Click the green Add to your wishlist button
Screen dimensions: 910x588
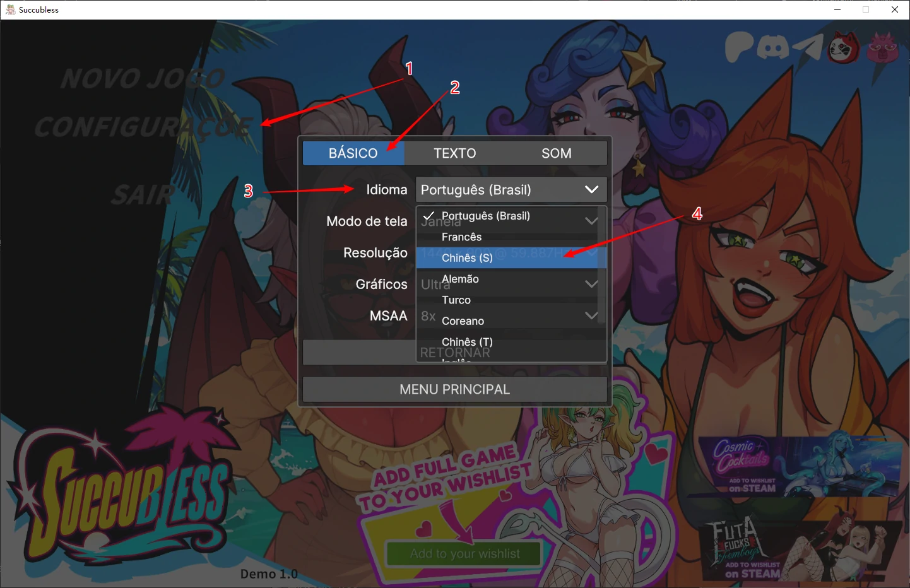(464, 554)
